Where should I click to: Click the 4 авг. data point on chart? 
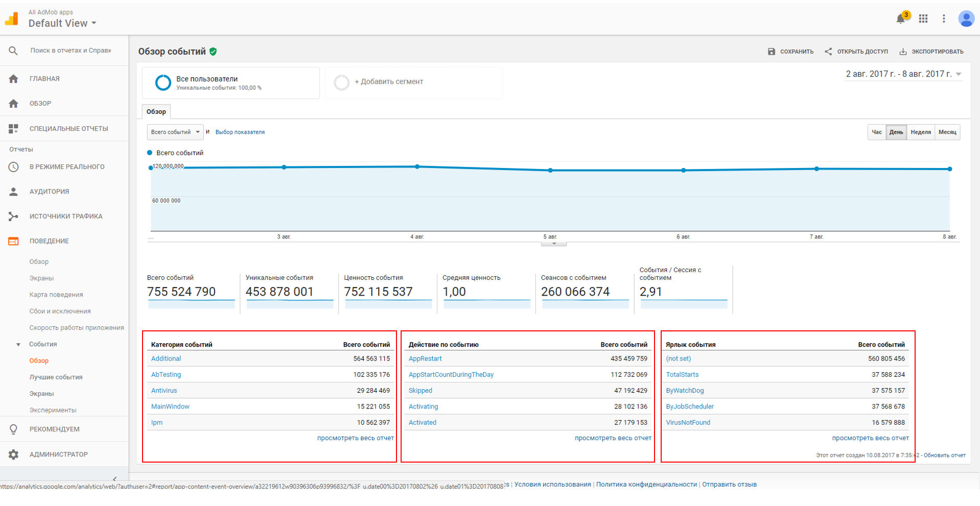click(x=417, y=166)
